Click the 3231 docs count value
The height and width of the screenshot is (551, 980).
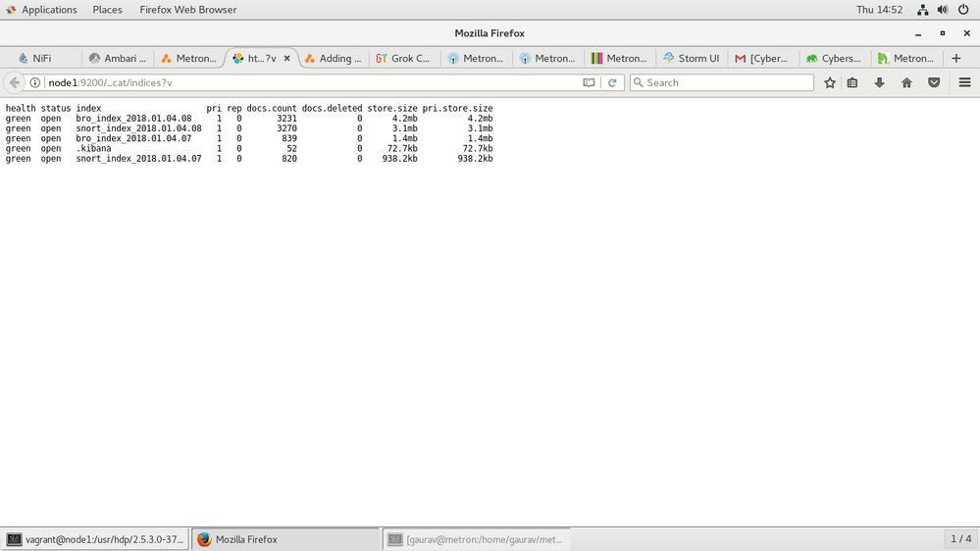286,118
